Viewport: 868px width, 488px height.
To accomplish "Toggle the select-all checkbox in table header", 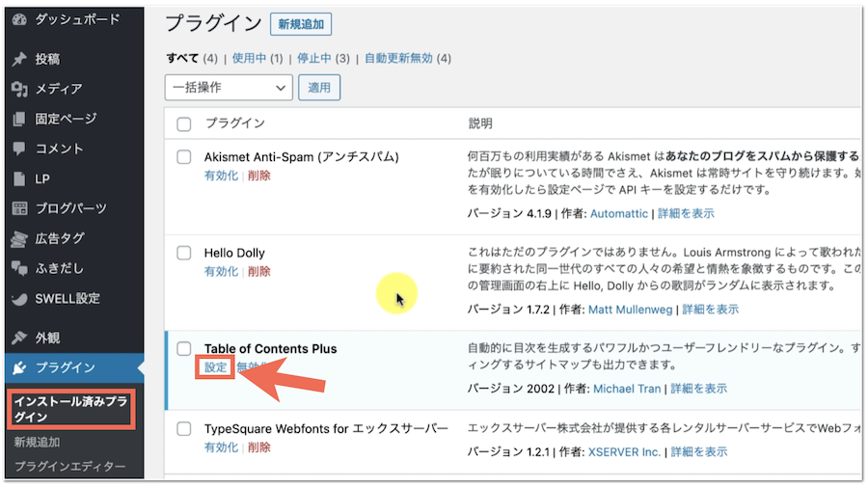I will click(x=184, y=123).
